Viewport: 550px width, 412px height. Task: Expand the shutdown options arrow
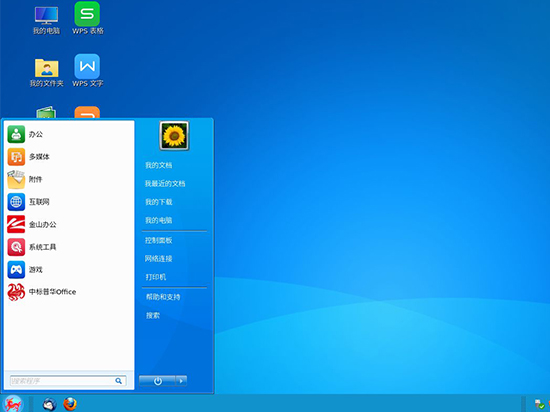pos(181,381)
